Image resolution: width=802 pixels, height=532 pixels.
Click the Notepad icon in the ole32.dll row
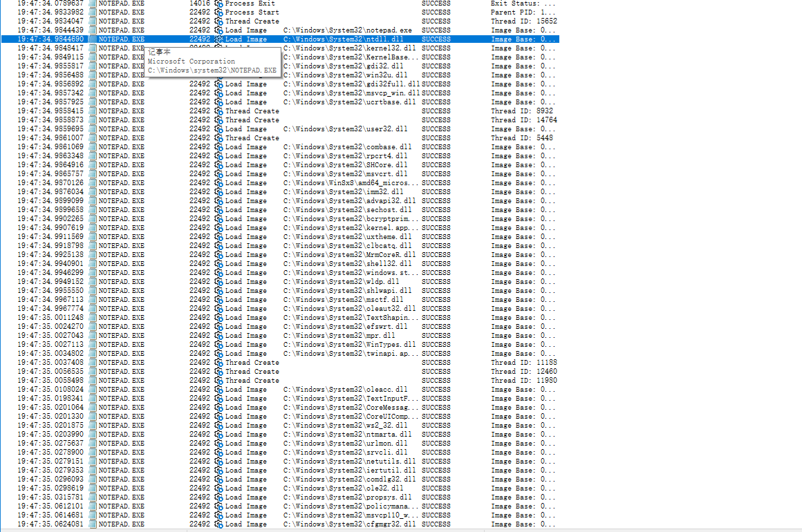pos(93,488)
